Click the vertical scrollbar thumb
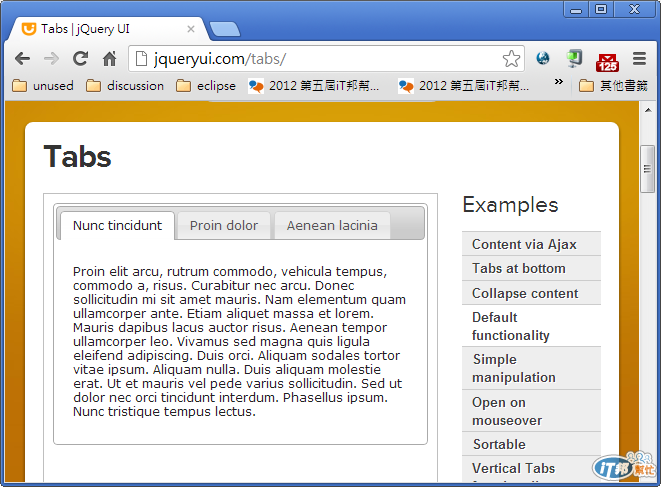 click(x=647, y=169)
